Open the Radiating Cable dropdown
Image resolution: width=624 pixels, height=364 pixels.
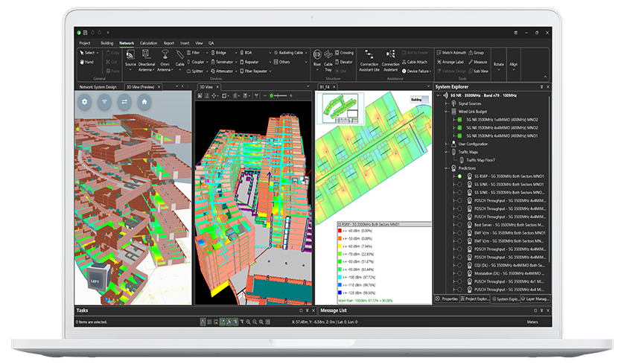click(x=306, y=53)
